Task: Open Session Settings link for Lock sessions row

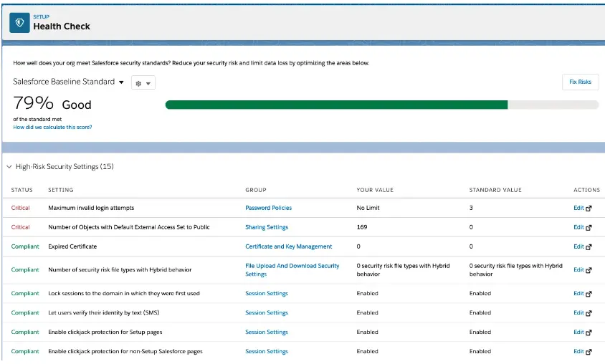Action: pos(267,294)
